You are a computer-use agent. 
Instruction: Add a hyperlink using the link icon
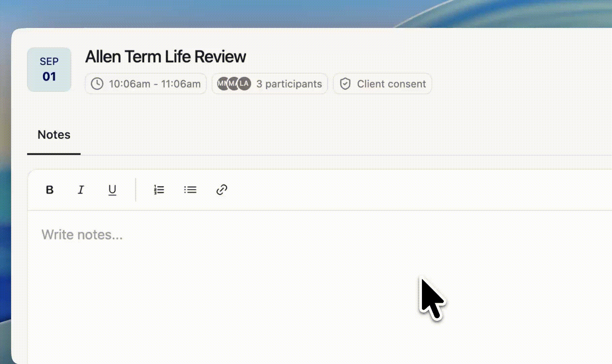point(221,190)
